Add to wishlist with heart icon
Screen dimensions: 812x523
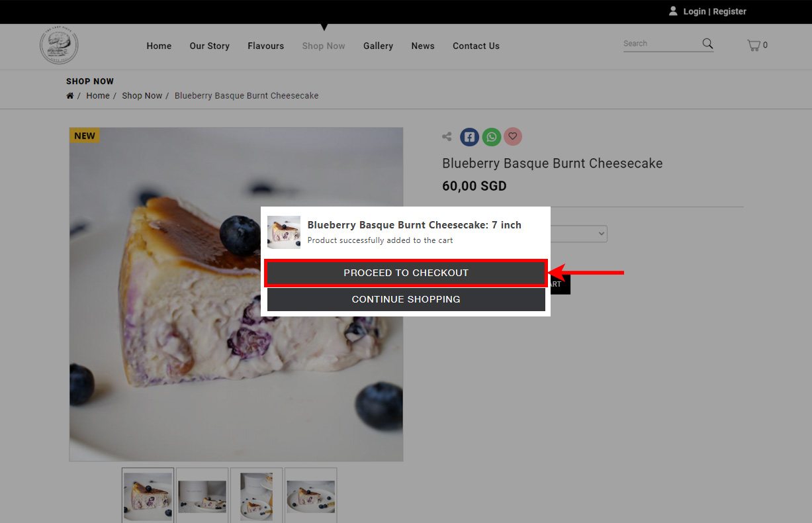point(513,136)
